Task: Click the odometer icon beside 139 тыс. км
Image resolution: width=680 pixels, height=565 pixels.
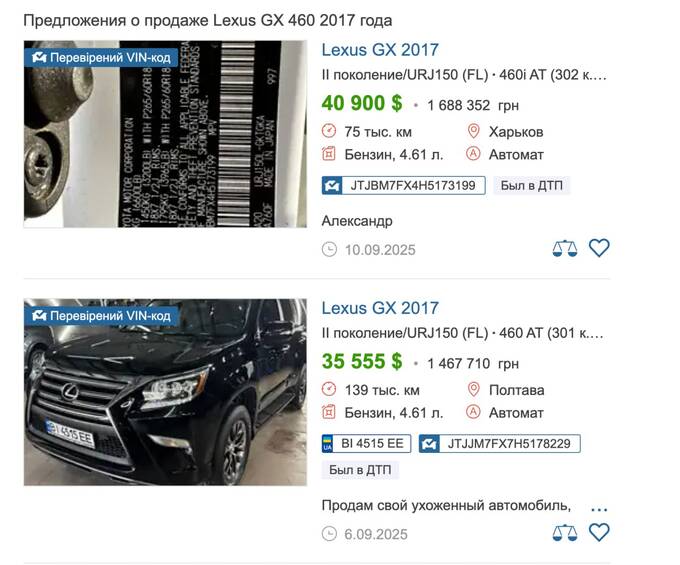Action: click(x=329, y=389)
